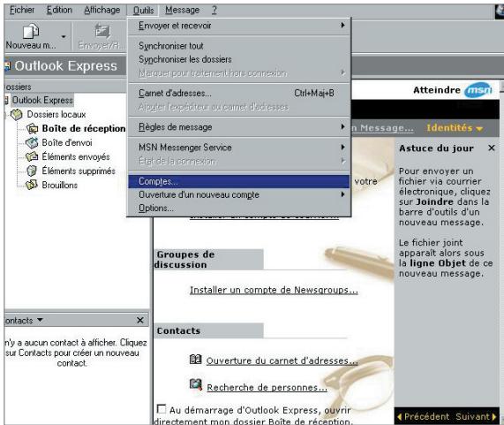
Task: Choose Options... in the Outils menu
Action: click(239, 209)
